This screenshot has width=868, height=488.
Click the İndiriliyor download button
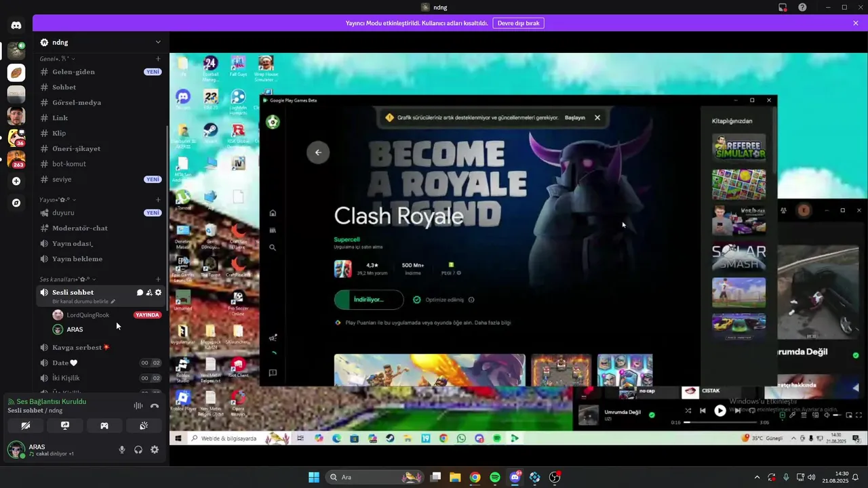click(369, 300)
